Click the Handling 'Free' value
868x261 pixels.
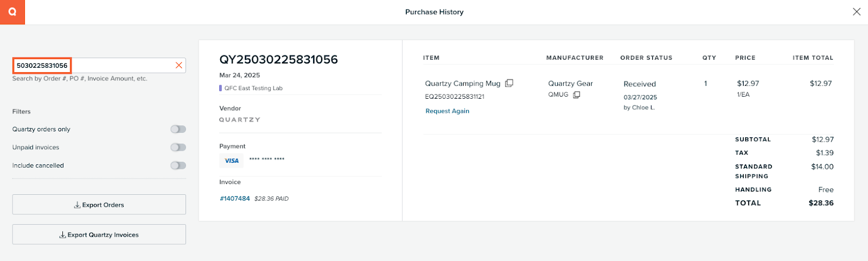[x=826, y=189]
